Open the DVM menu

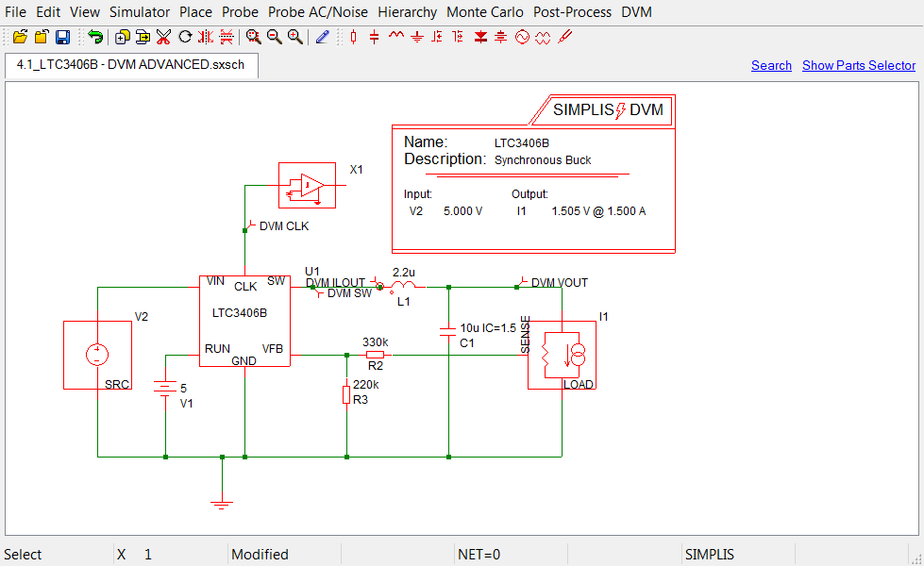click(636, 12)
